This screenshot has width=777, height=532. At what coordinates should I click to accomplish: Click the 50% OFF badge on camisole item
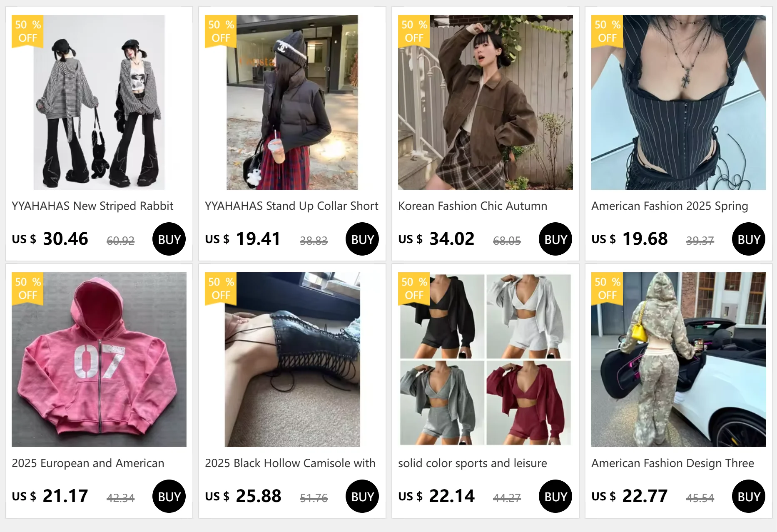point(221,289)
